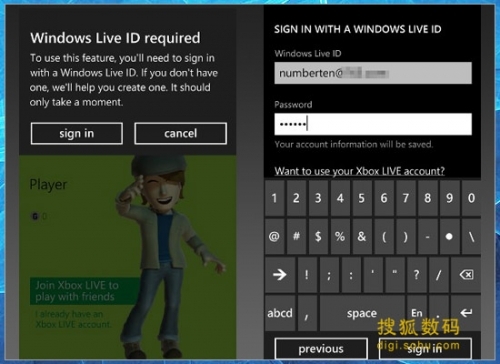Viewport: 500px width, 364px height.
Task: Focus the Password input field
Action: (373, 124)
